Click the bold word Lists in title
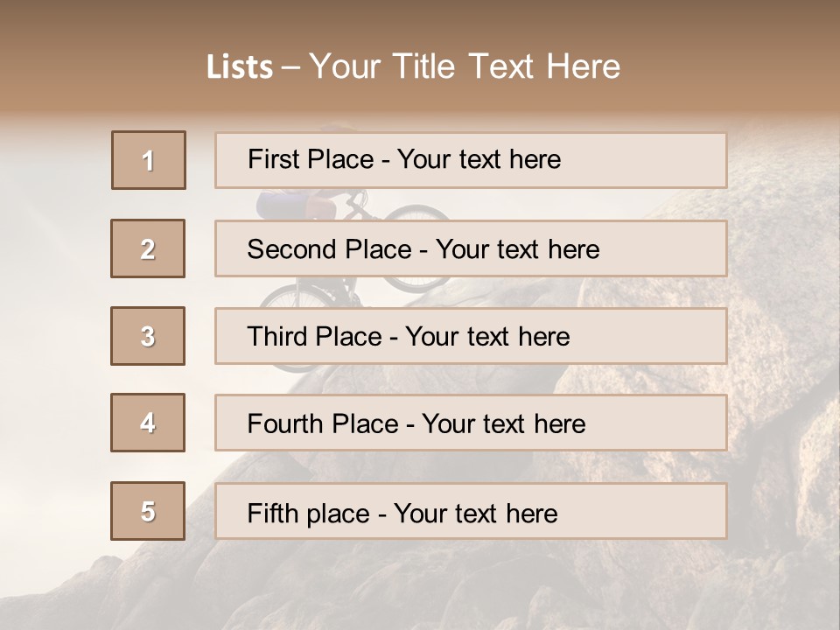840x630 pixels. (x=239, y=66)
